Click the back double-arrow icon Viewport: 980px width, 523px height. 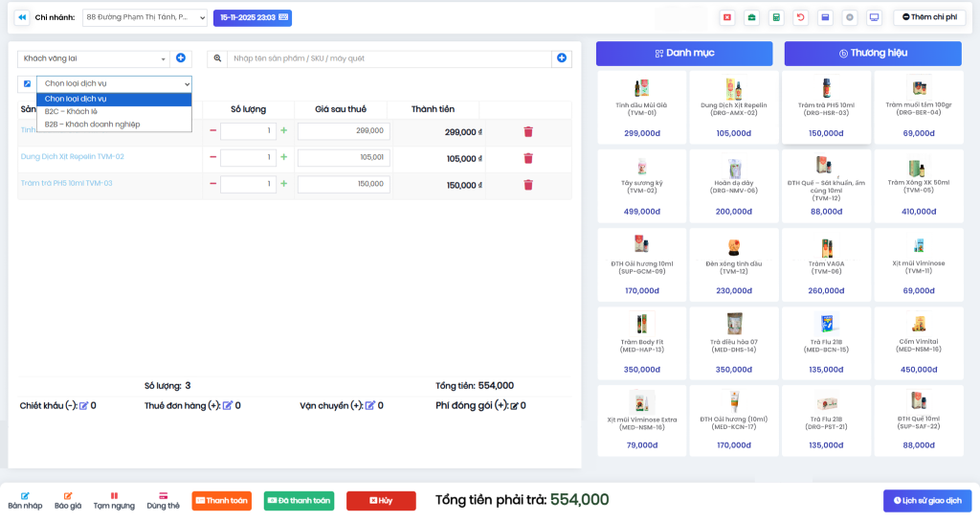pyautogui.click(x=22, y=17)
